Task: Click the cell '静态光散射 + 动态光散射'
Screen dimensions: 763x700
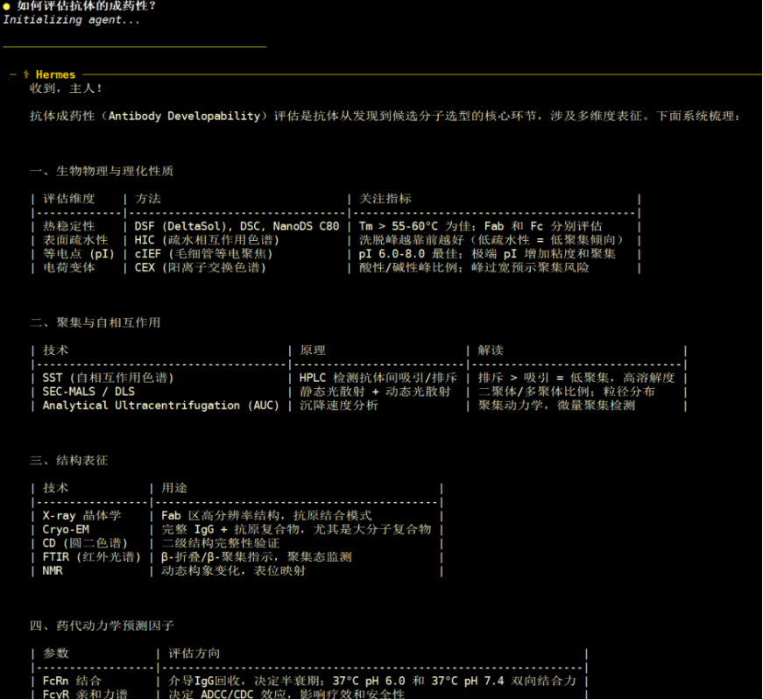Action: point(375,392)
